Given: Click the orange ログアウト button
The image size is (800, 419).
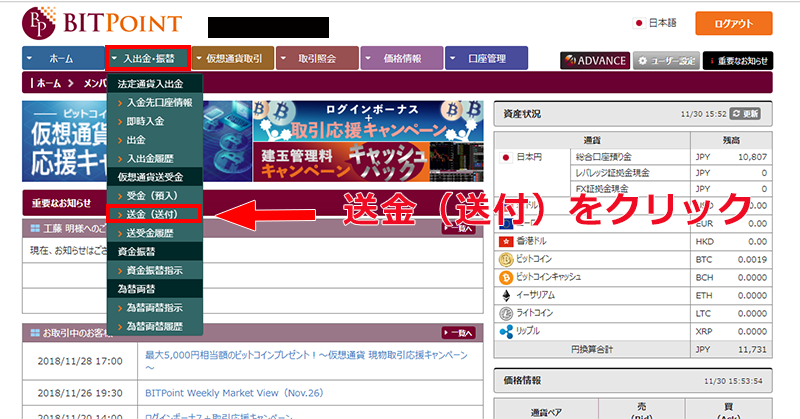Looking at the screenshot, I should click(734, 23).
